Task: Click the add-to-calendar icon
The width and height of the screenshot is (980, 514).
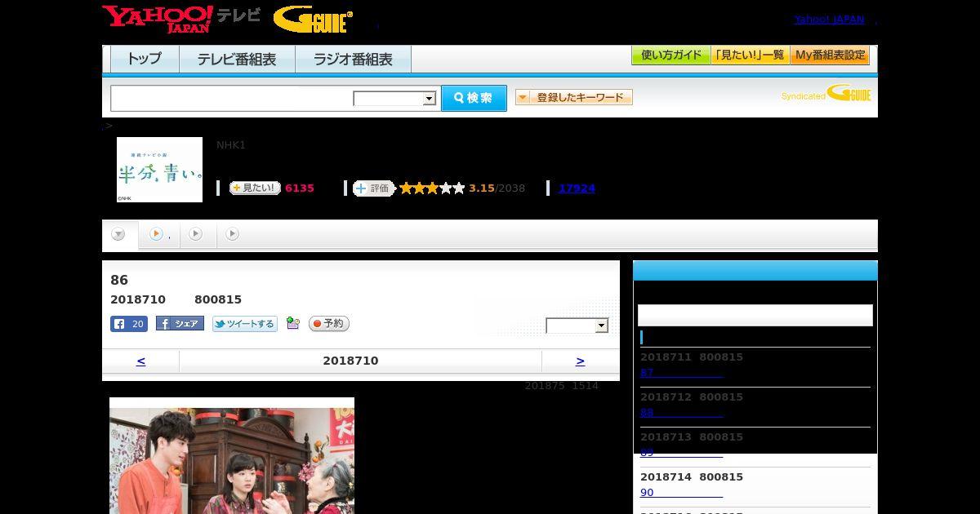Action: (x=293, y=324)
